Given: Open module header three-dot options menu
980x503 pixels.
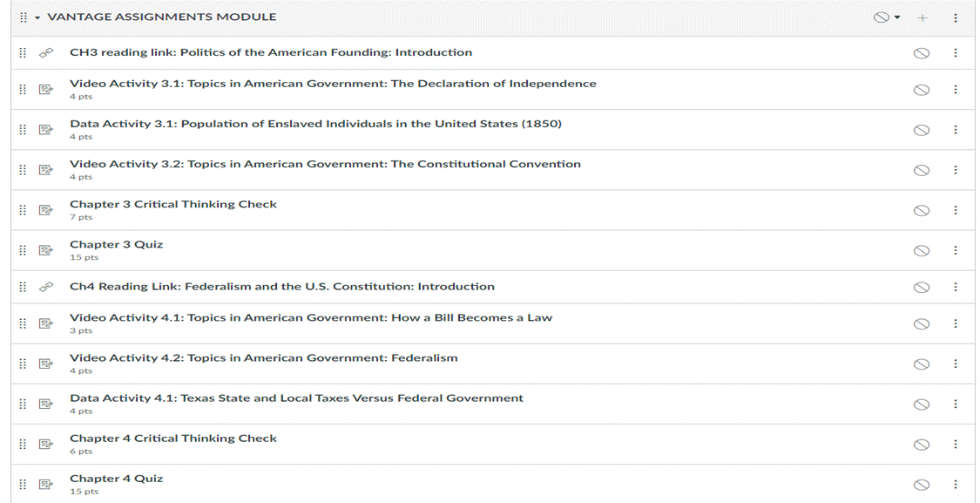Looking at the screenshot, I should [955, 17].
